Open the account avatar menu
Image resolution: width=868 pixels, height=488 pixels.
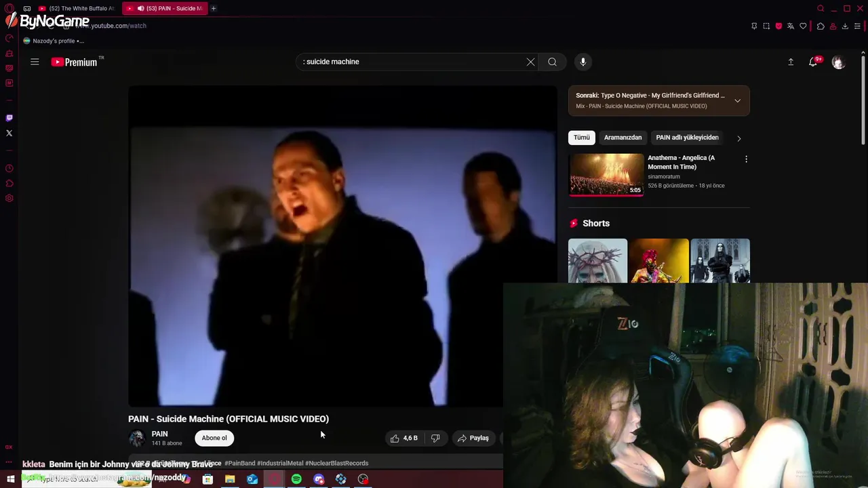pyautogui.click(x=839, y=62)
